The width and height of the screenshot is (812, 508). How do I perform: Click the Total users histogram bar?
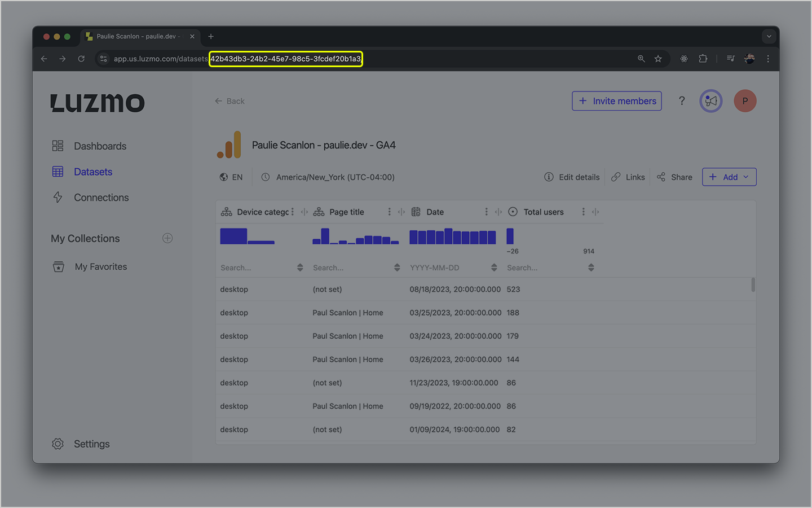point(510,236)
